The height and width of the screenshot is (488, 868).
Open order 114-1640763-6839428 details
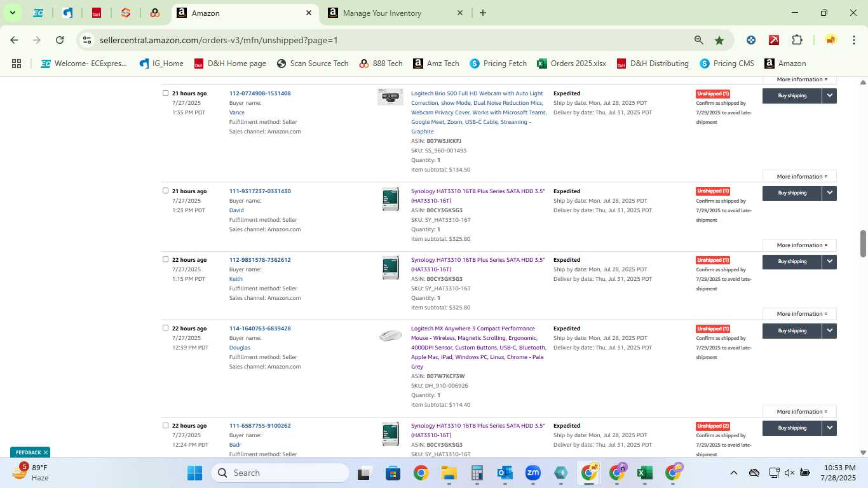click(260, 329)
